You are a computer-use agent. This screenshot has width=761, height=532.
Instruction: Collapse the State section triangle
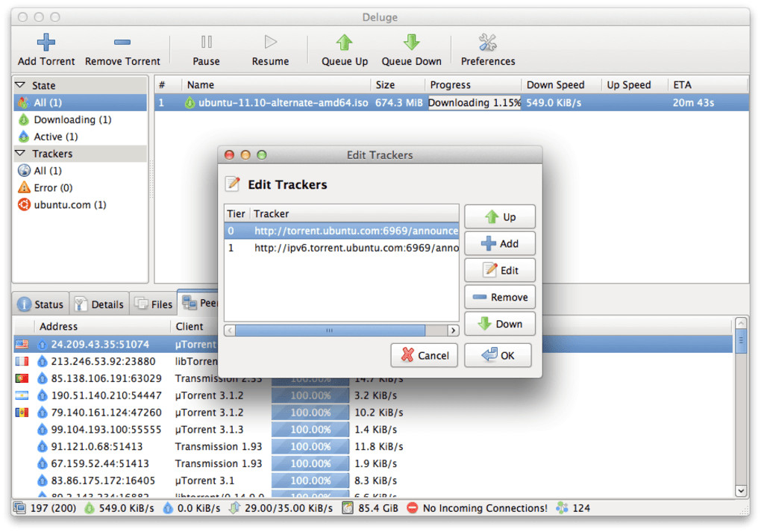20,85
